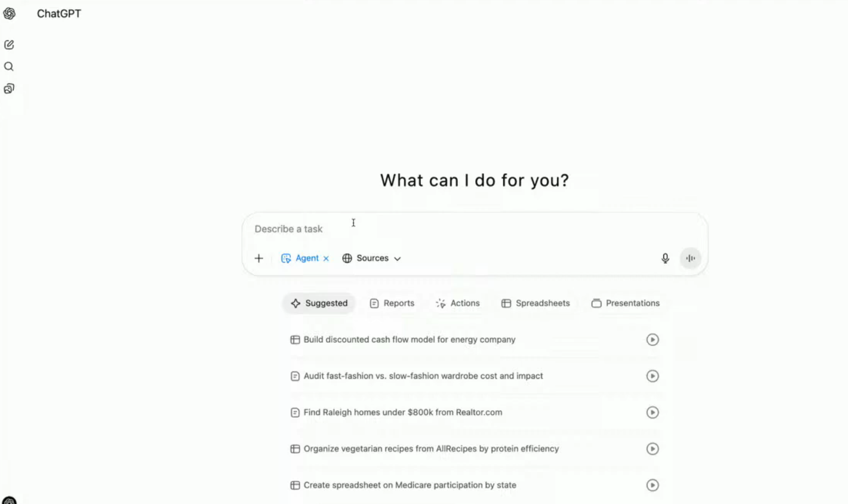This screenshot has width=848, height=504.
Task: Activate the microphone dictation icon
Action: coord(665,258)
